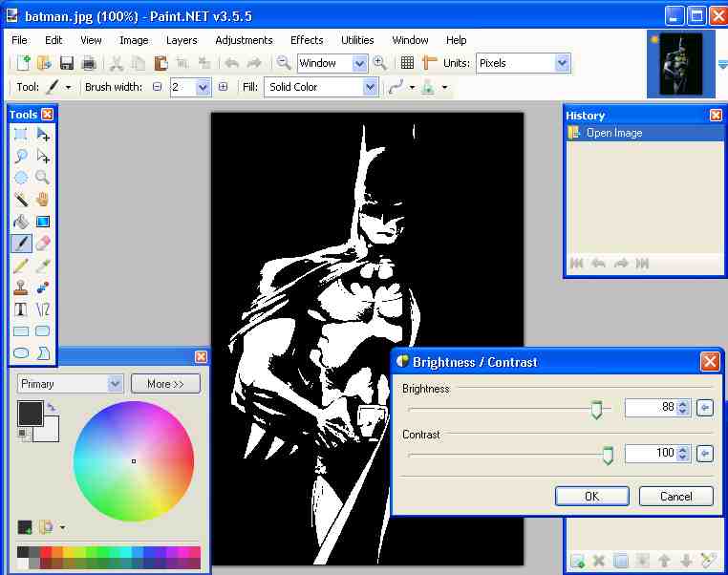Swap primary and secondary colors arrow

(x=52, y=407)
